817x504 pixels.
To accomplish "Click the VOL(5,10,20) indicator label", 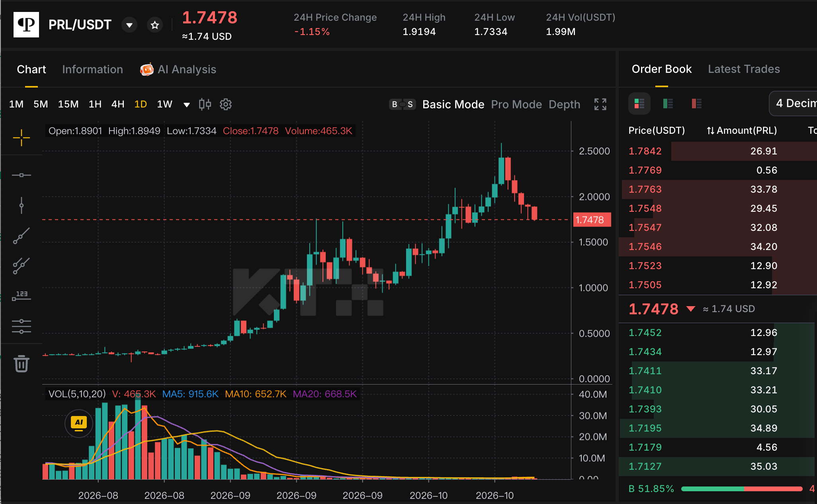I will [77, 394].
